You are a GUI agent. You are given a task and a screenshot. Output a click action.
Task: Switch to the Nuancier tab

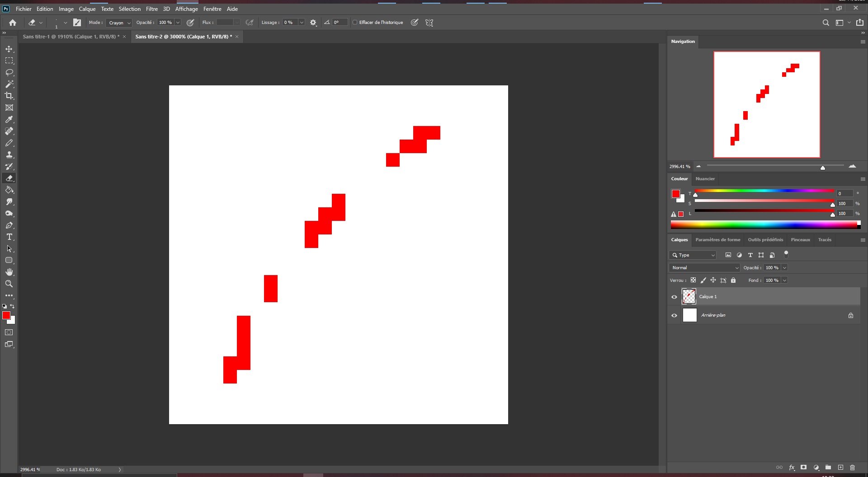[x=705, y=179]
